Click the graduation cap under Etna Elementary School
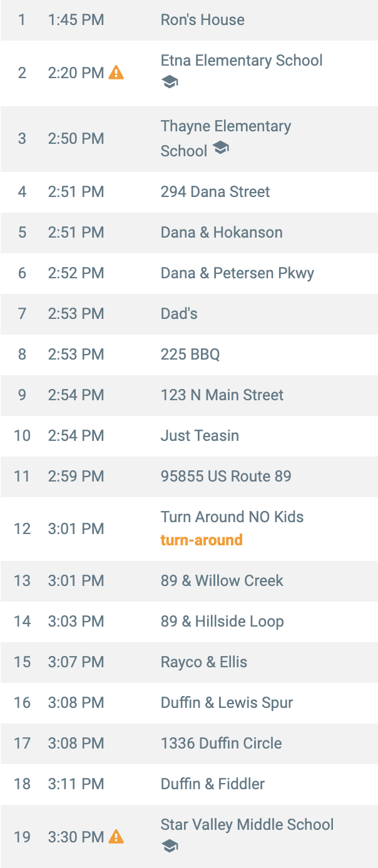Viewport: 378px width, 868px height. [170, 82]
